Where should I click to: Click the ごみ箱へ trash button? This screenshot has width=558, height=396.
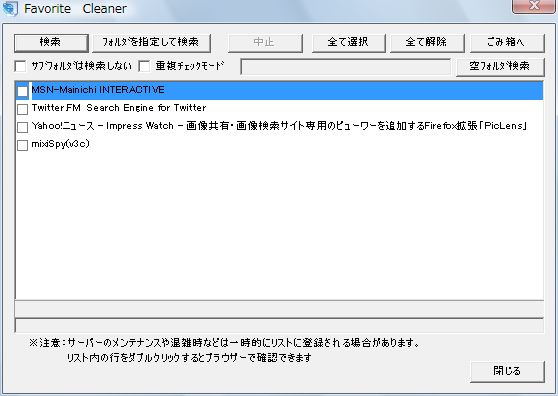click(507, 43)
